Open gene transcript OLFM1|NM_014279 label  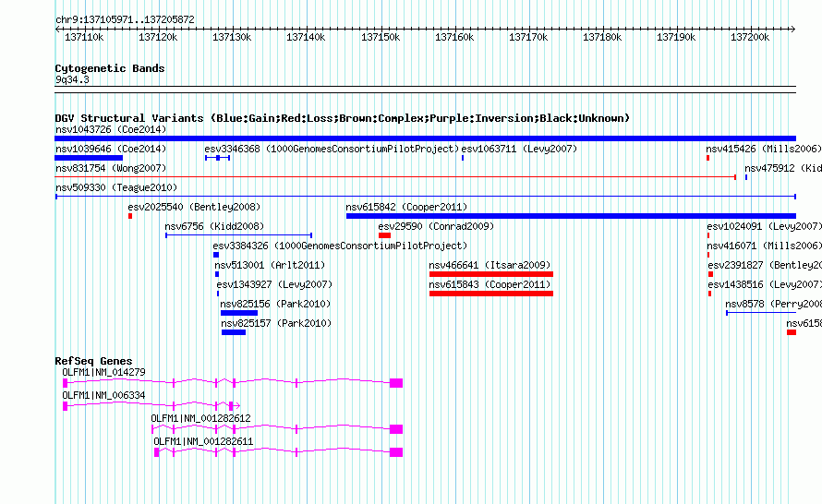pyautogui.click(x=103, y=373)
